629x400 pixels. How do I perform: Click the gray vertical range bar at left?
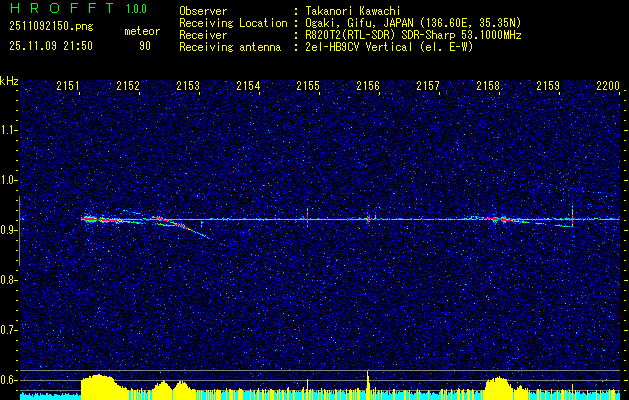click(19, 231)
